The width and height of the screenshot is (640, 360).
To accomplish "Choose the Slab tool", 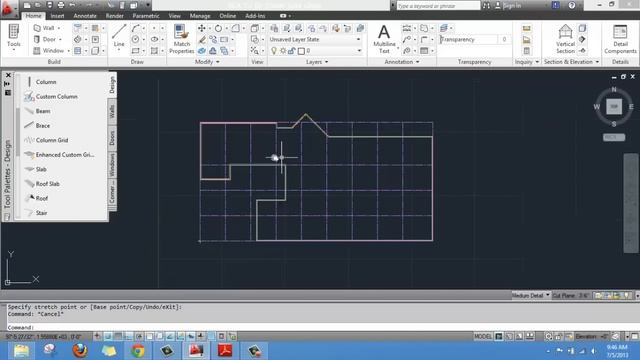I will [x=36, y=169].
